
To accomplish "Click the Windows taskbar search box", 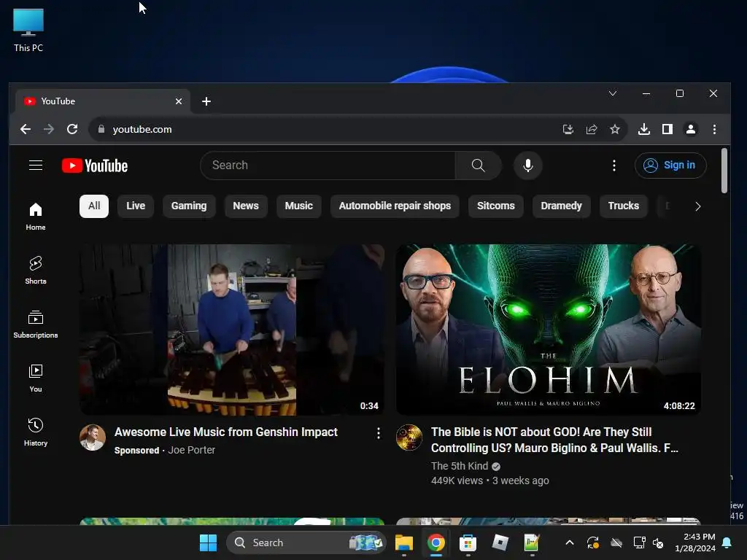I will point(306,542).
